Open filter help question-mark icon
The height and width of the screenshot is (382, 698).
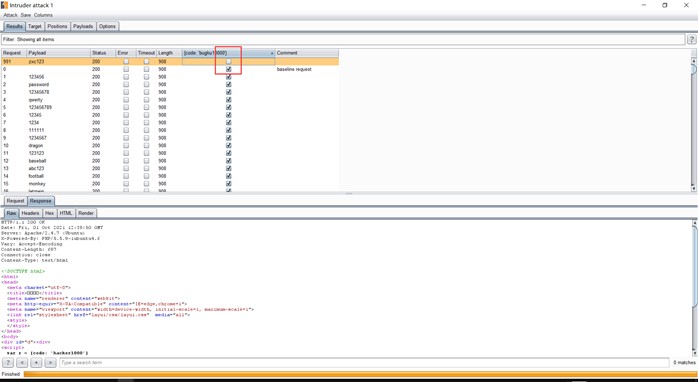691,40
